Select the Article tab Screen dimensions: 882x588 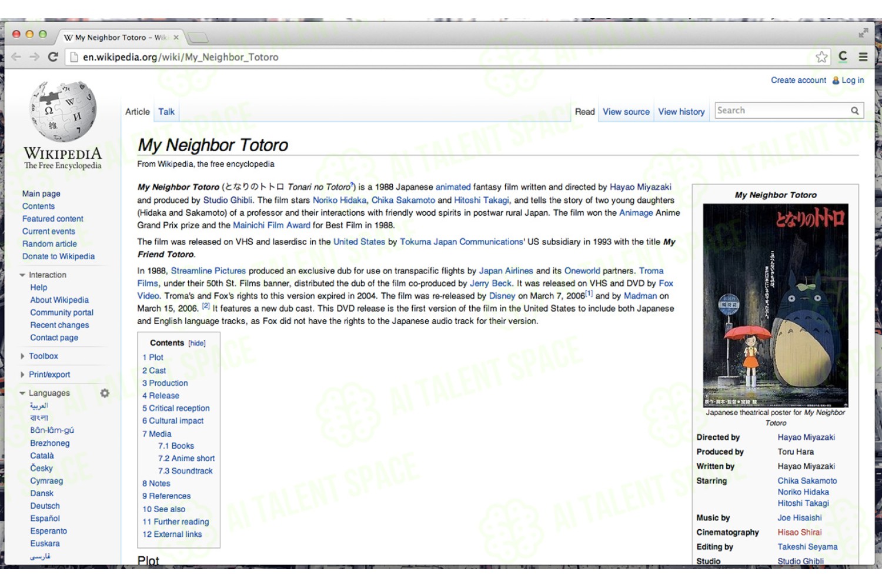coord(138,112)
